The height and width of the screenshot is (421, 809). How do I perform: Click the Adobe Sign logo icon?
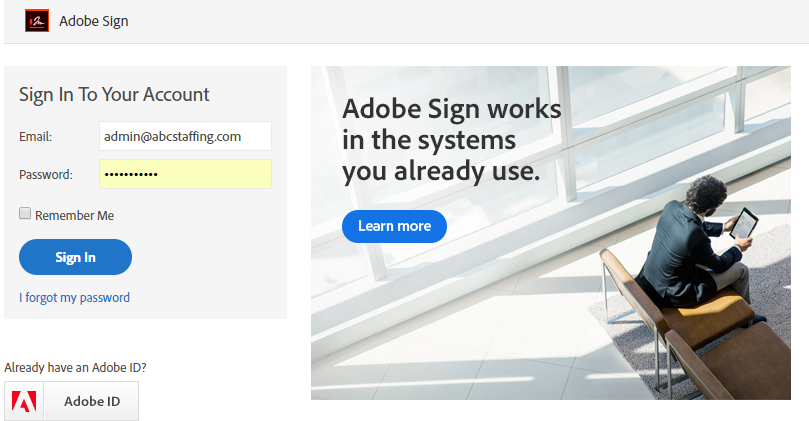(37, 21)
